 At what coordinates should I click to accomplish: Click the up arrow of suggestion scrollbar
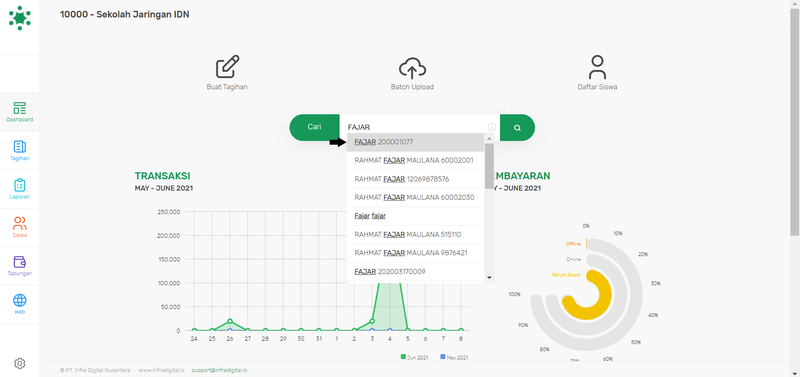pyautogui.click(x=489, y=138)
